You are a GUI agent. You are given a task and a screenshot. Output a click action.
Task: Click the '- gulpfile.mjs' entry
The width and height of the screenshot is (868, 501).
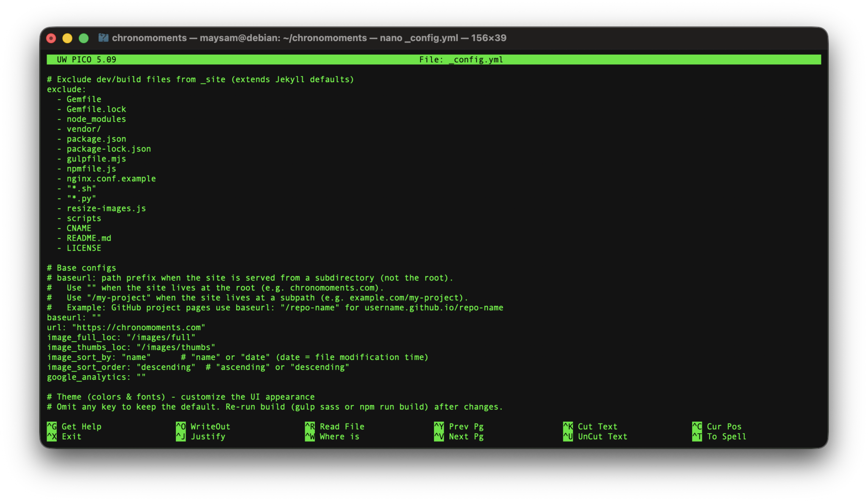pos(92,159)
